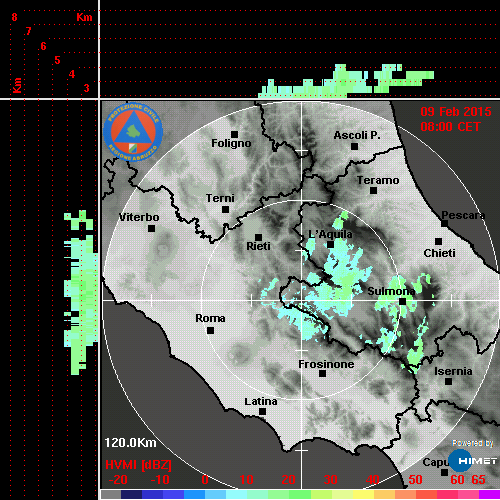Click the "08:00 CET" time text
This screenshot has width=500, height=500.
click(450, 127)
